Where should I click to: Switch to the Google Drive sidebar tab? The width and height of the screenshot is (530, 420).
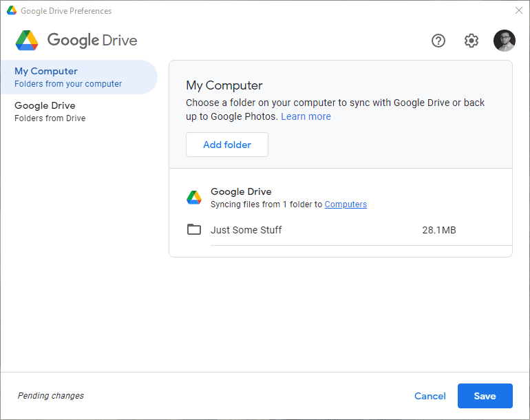coord(79,112)
